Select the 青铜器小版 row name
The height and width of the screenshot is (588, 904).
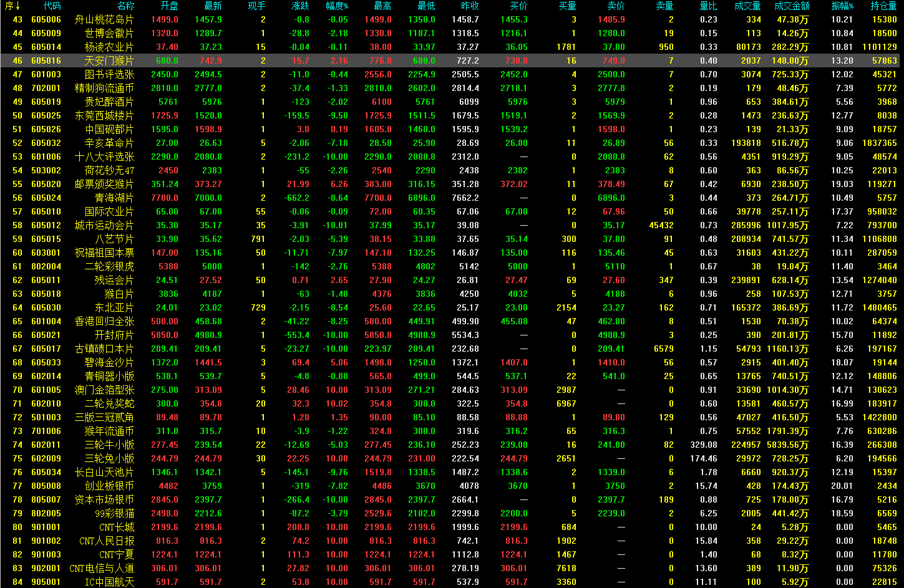click(109, 376)
